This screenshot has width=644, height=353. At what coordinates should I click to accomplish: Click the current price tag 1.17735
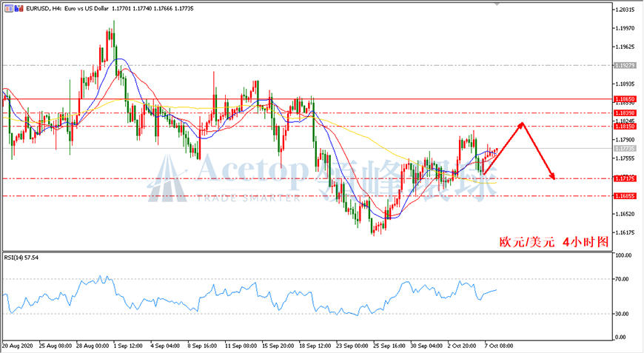coord(625,149)
